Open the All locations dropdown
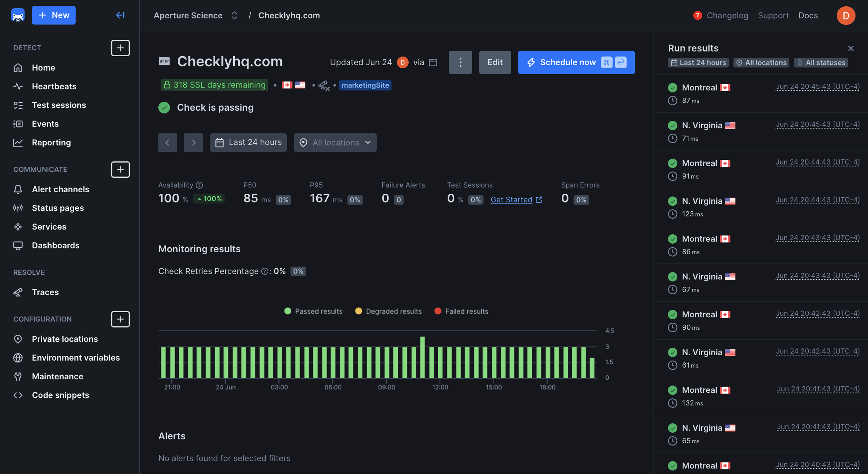Viewport: 868px width, 474px height. pyautogui.click(x=335, y=143)
